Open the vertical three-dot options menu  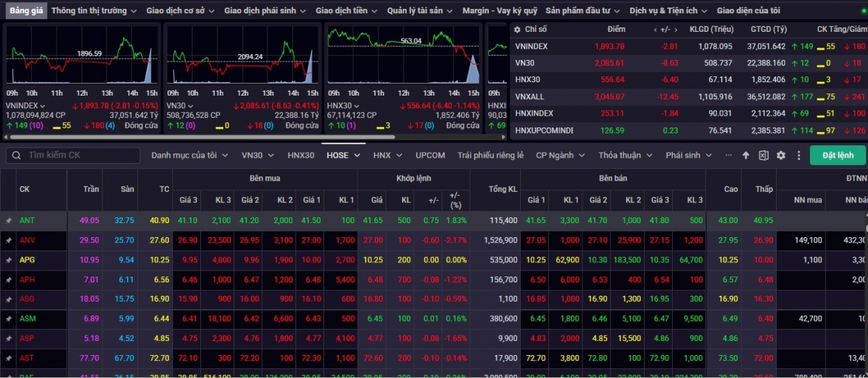tap(798, 156)
